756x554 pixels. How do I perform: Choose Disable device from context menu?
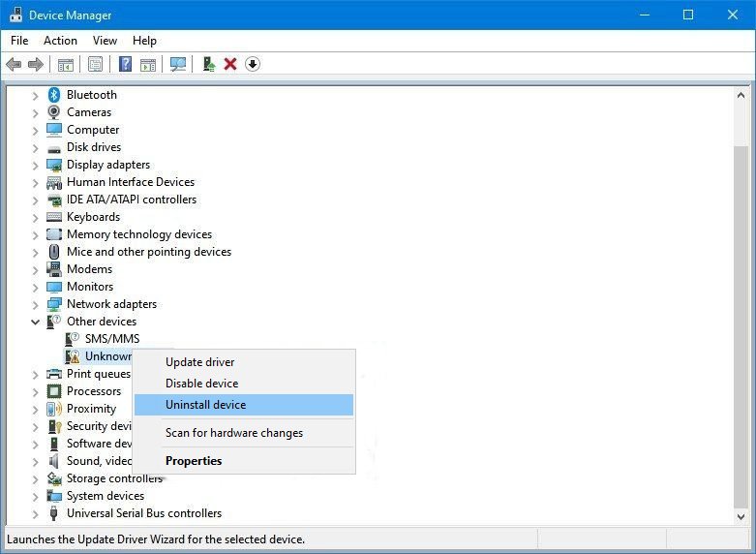click(244, 384)
